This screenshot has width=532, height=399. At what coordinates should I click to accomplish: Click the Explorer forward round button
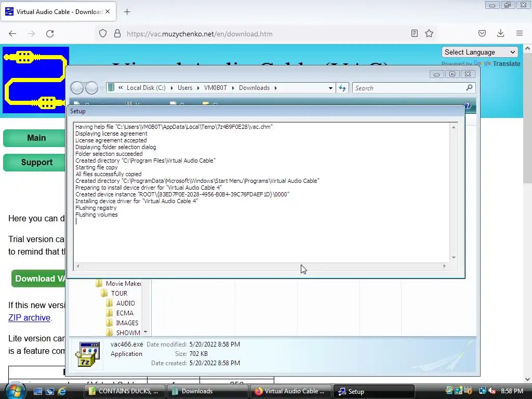[91, 88]
